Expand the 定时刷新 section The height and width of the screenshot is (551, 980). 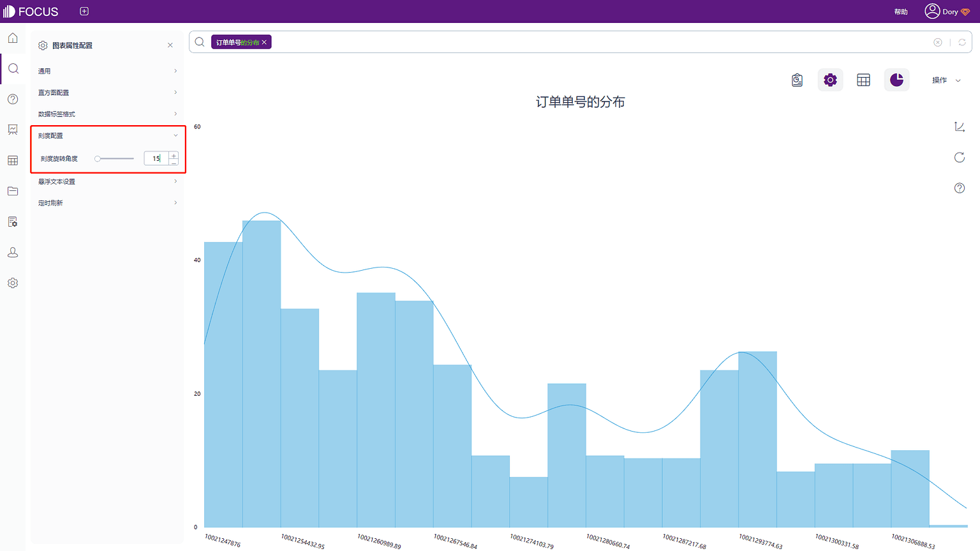pyautogui.click(x=107, y=202)
